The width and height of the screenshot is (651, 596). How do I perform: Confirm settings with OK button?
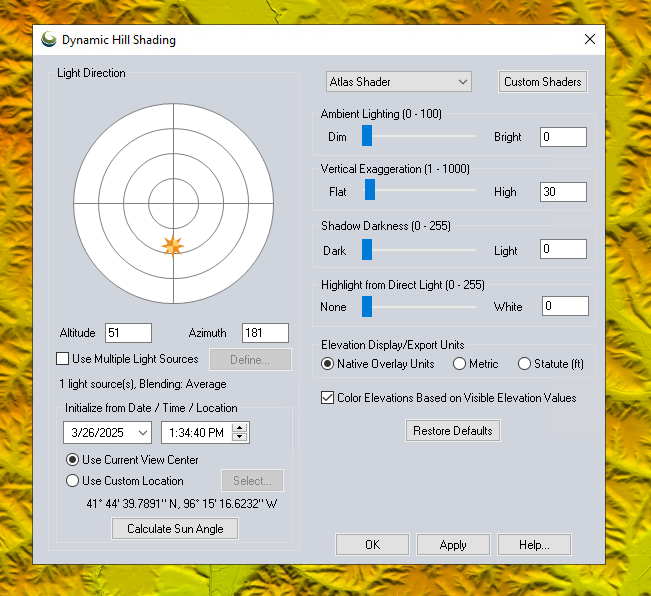[372, 545]
